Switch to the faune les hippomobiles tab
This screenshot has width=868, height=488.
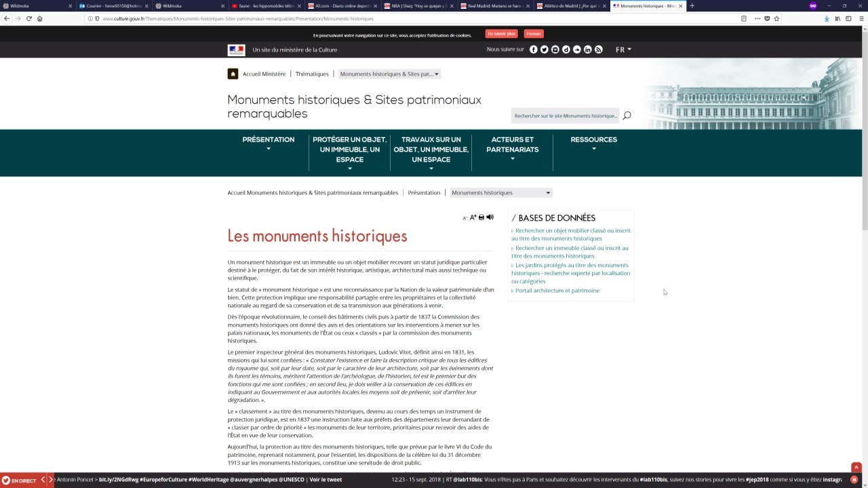pyautogui.click(x=267, y=5)
